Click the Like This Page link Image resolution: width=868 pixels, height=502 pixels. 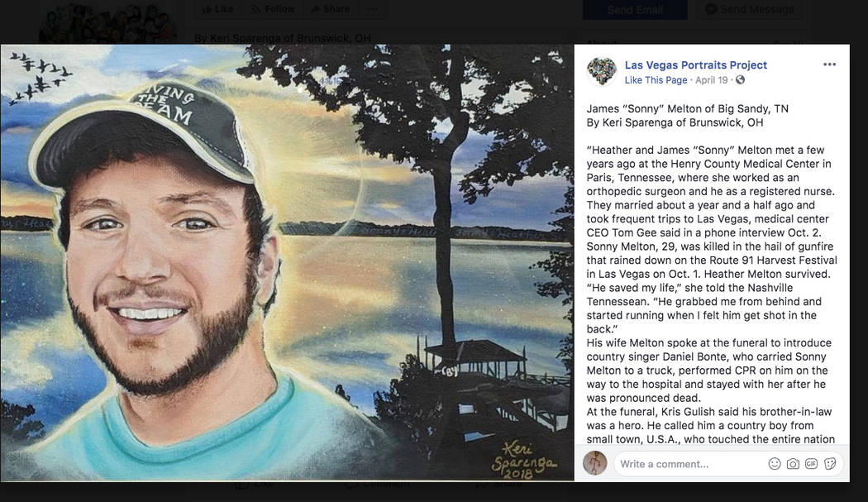coord(656,80)
